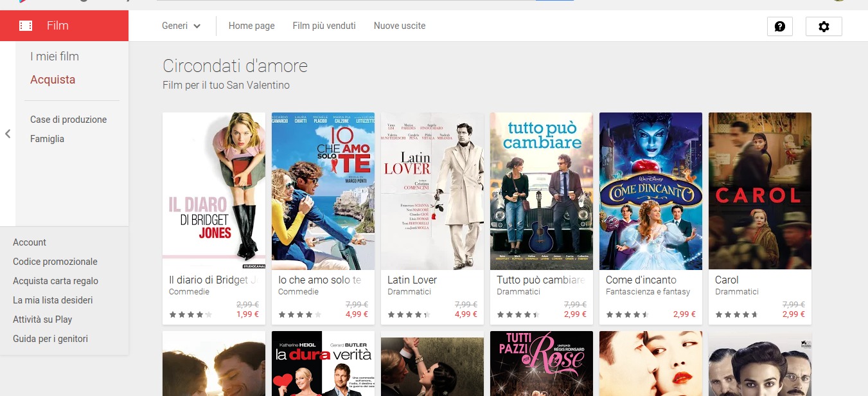Screen dimensions: 868x396
Task: Select Acquista in the sidebar
Action: 53,80
